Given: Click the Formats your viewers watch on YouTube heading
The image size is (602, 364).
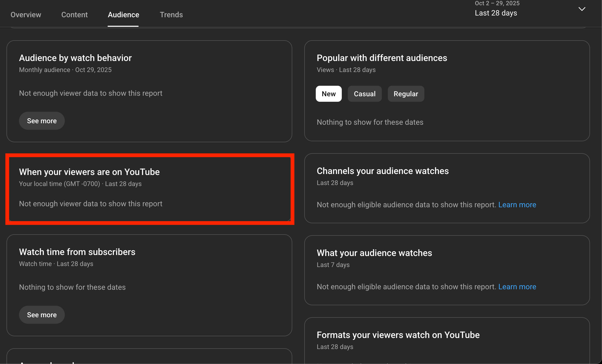Looking at the screenshot, I should pyautogui.click(x=398, y=335).
